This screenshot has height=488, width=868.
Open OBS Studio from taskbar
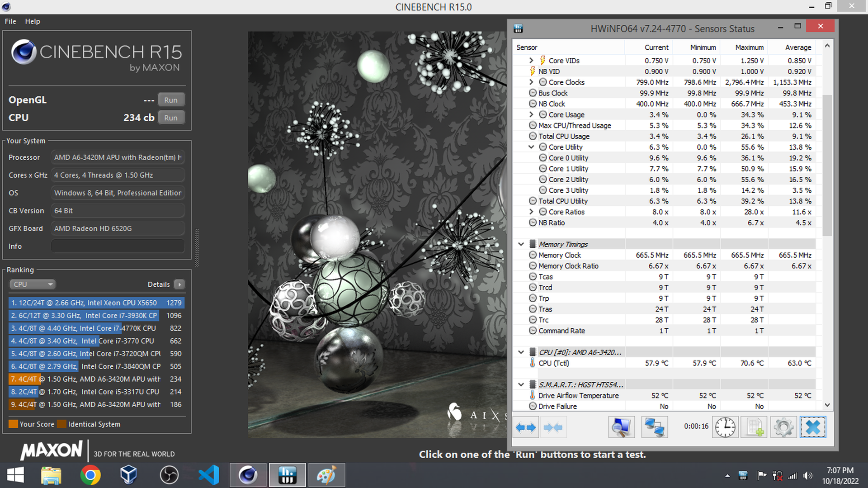point(169,475)
